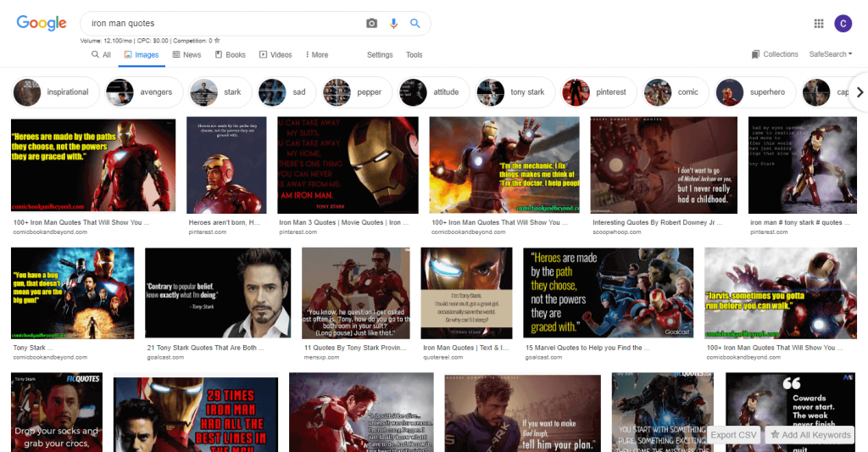Screen dimensions: 868x452
Task: Filter by superhero chip
Action: click(x=755, y=92)
